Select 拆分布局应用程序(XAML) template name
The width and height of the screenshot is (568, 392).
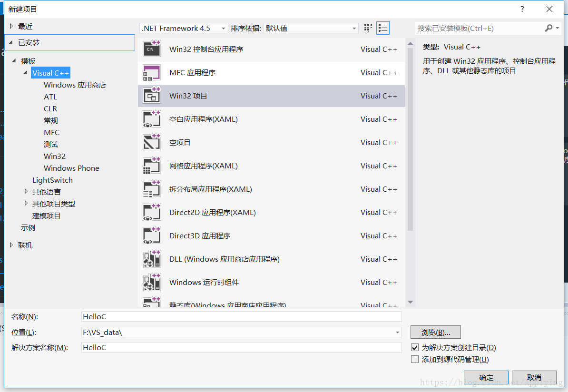[210, 189]
